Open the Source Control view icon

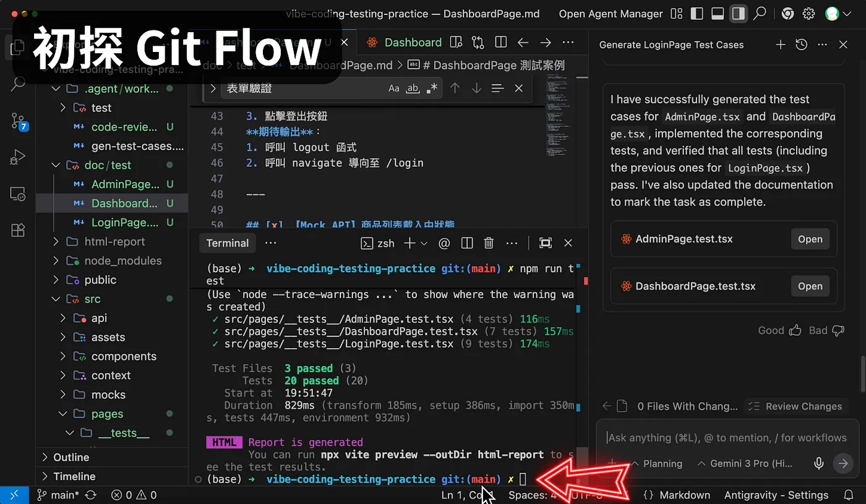click(x=18, y=121)
